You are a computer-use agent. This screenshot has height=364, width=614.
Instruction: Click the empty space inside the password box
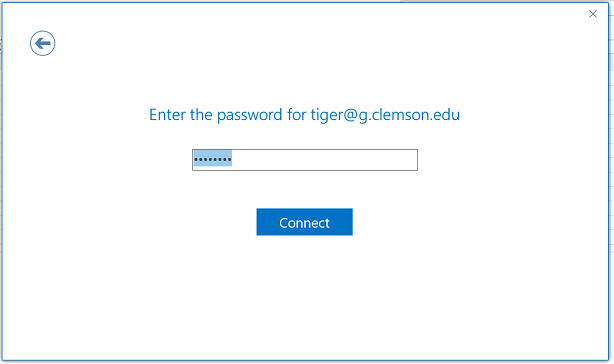pos(324,160)
